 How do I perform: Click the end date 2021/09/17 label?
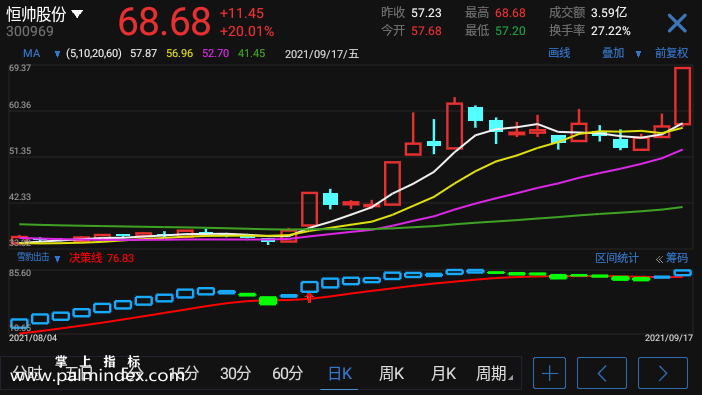coord(669,338)
